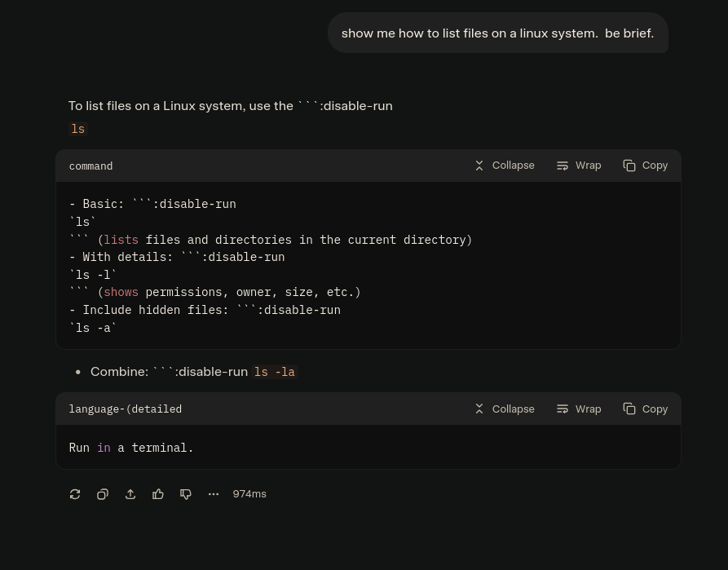The height and width of the screenshot is (570, 728).
Task: Toggle Wrap on the 'language-(detailed' code block
Action: point(579,409)
